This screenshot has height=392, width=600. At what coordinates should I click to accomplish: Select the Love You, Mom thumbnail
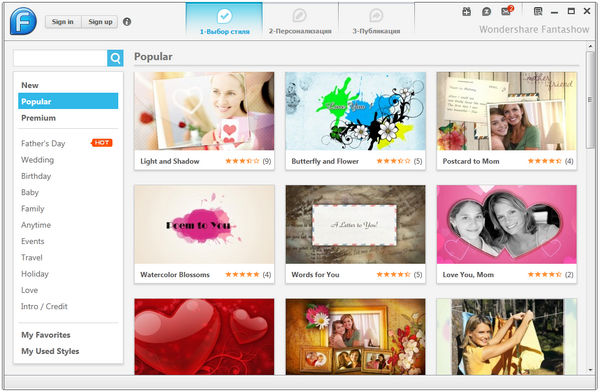point(507,225)
